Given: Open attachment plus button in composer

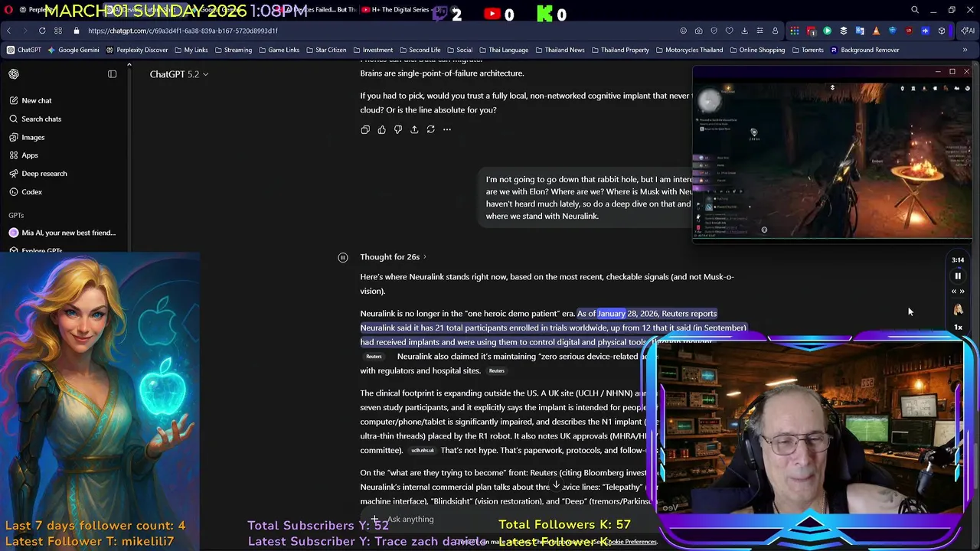Looking at the screenshot, I should coord(375,519).
